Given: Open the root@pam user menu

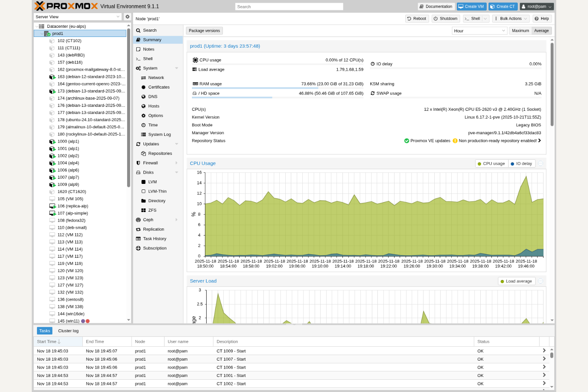Looking at the screenshot, I should click(537, 6).
